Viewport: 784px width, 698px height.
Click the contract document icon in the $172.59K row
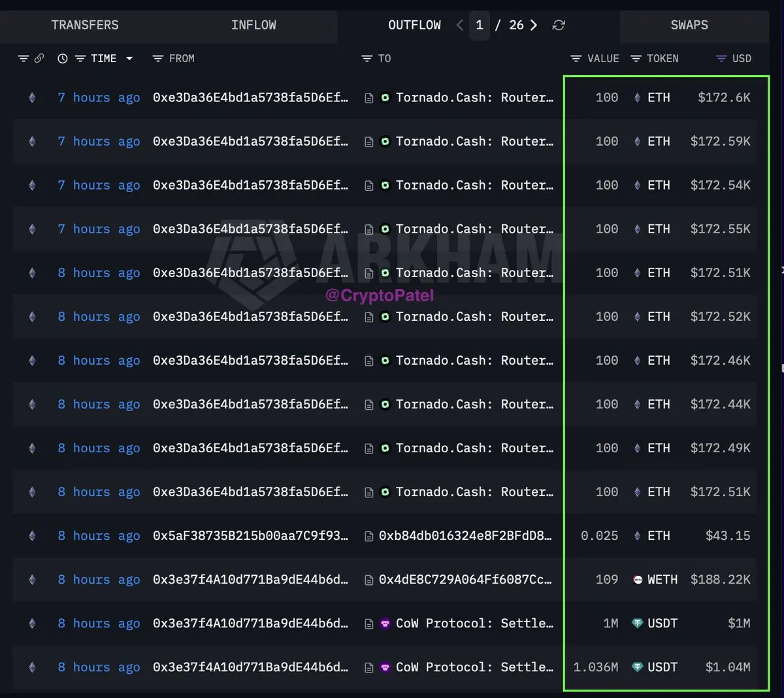click(369, 142)
